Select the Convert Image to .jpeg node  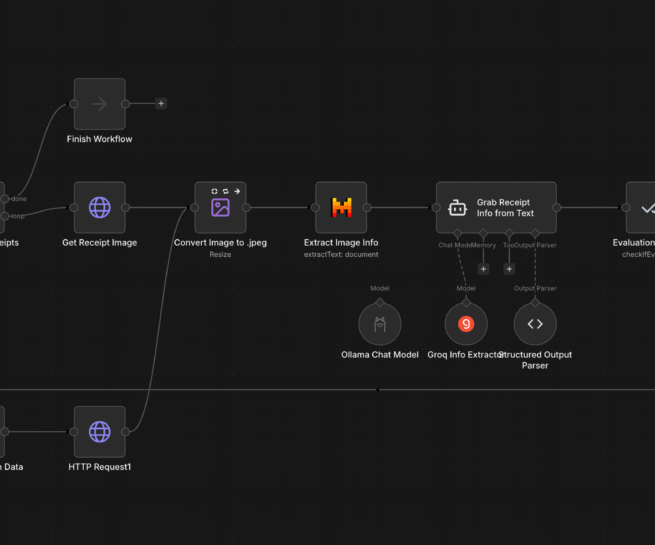(220, 207)
